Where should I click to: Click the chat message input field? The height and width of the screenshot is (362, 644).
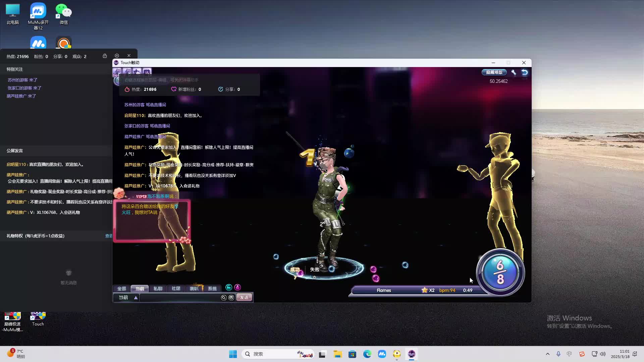tap(180, 298)
